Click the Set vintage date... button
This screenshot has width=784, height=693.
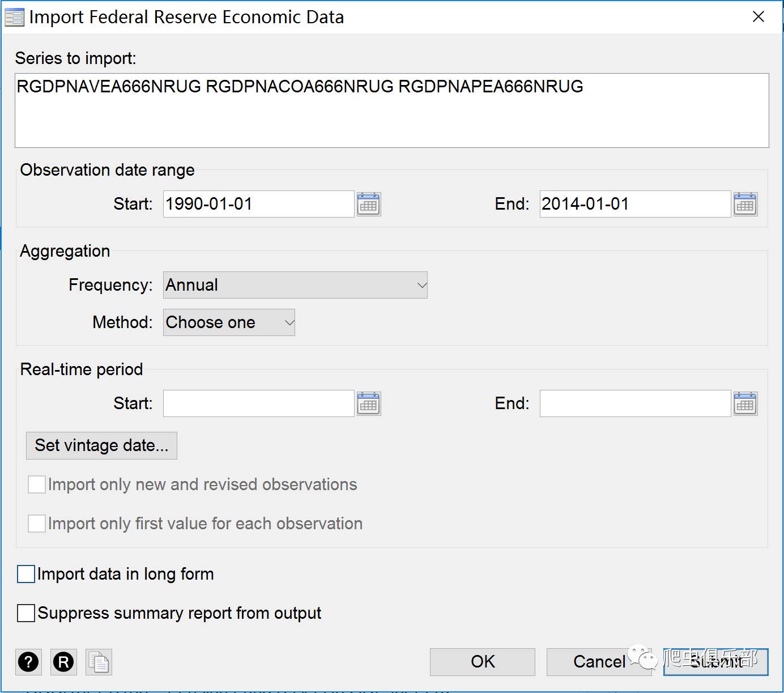[101, 445]
